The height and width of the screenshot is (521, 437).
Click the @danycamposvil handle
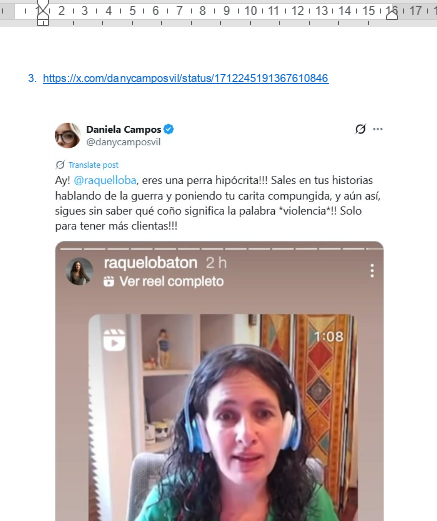(123, 142)
